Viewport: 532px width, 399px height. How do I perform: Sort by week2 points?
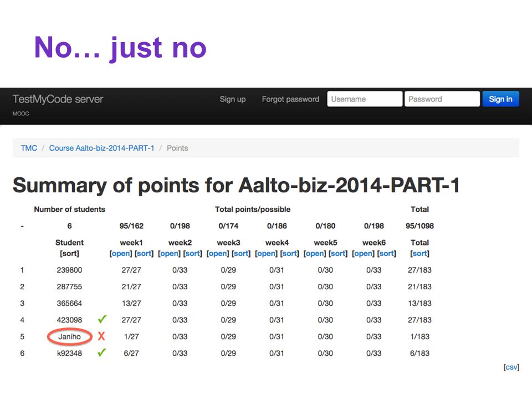(193, 253)
